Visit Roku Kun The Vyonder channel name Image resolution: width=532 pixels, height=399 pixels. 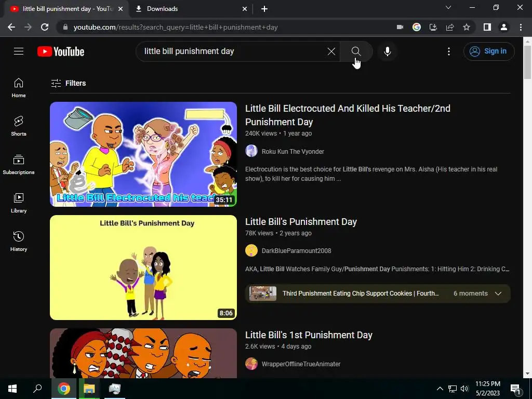tap(293, 151)
